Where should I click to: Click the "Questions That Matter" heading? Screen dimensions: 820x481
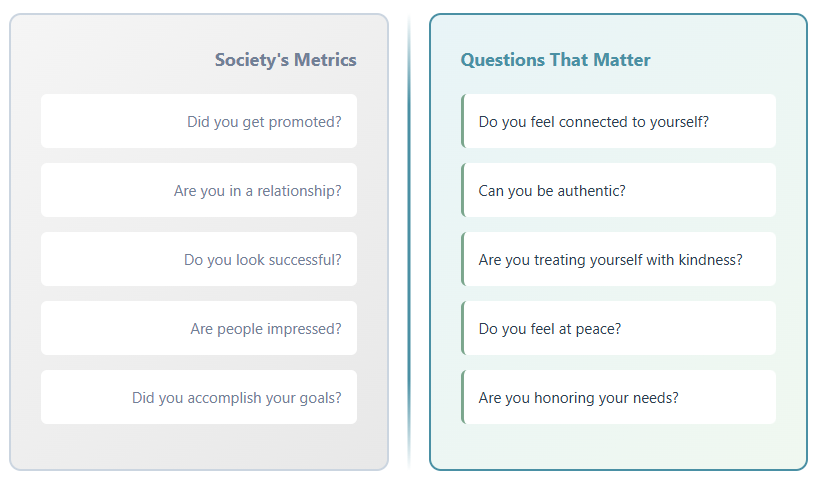click(555, 60)
